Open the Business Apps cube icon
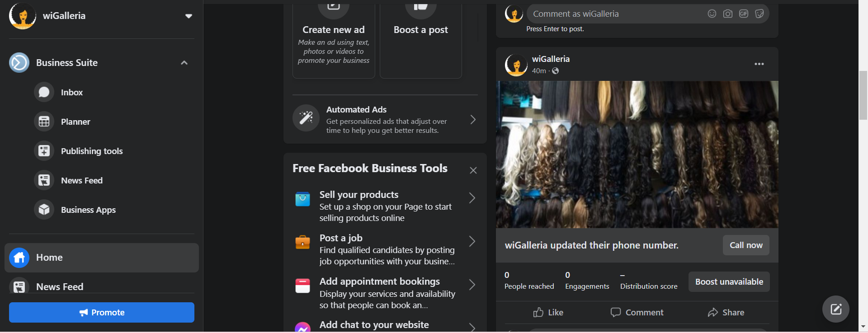 (x=44, y=210)
